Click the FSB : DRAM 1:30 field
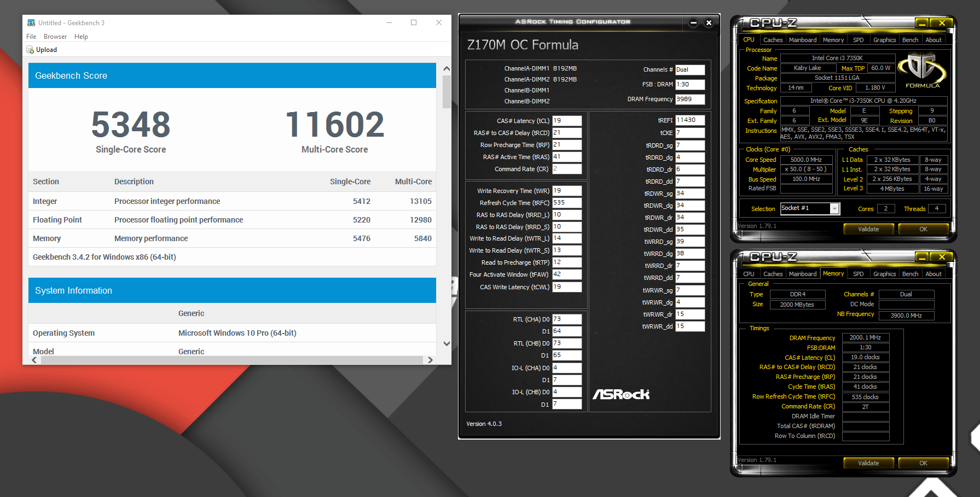Screen dimensions: 980x497 click(x=690, y=85)
